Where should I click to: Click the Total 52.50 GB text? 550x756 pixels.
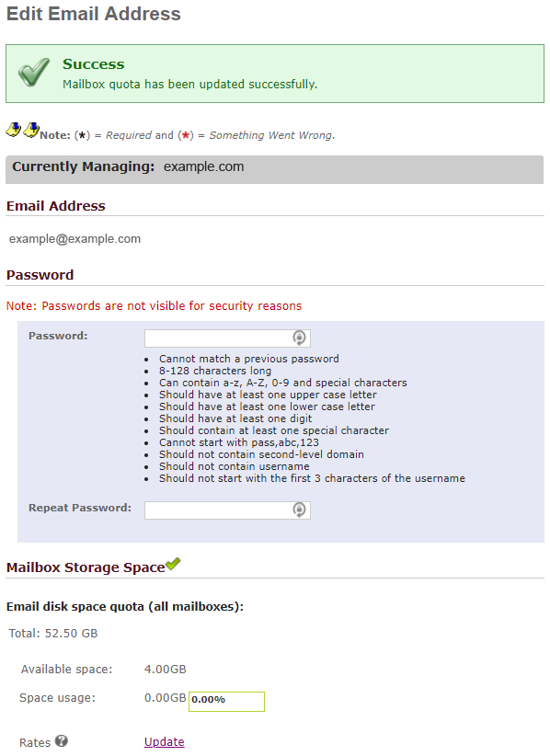point(53,633)
